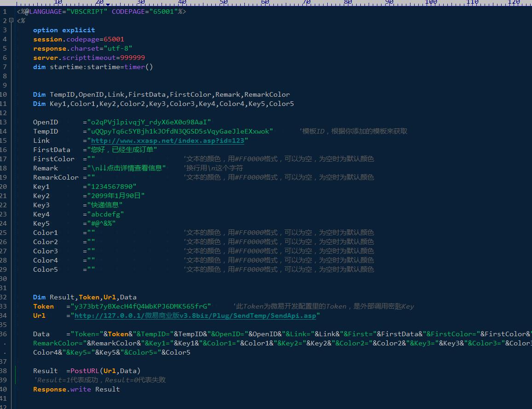
Task: Click the 换行用\n这个字符 comment
Action: (x=213, y=168)
